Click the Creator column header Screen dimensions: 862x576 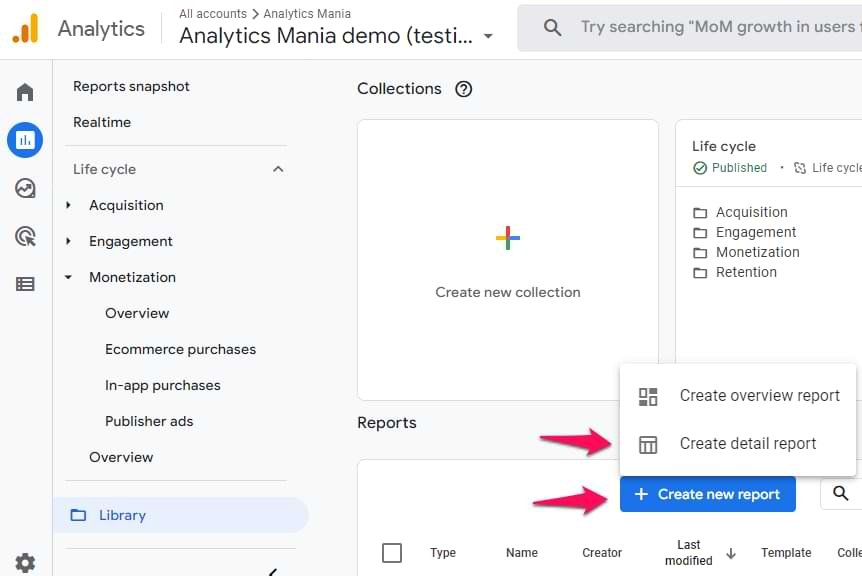point(602,553)
